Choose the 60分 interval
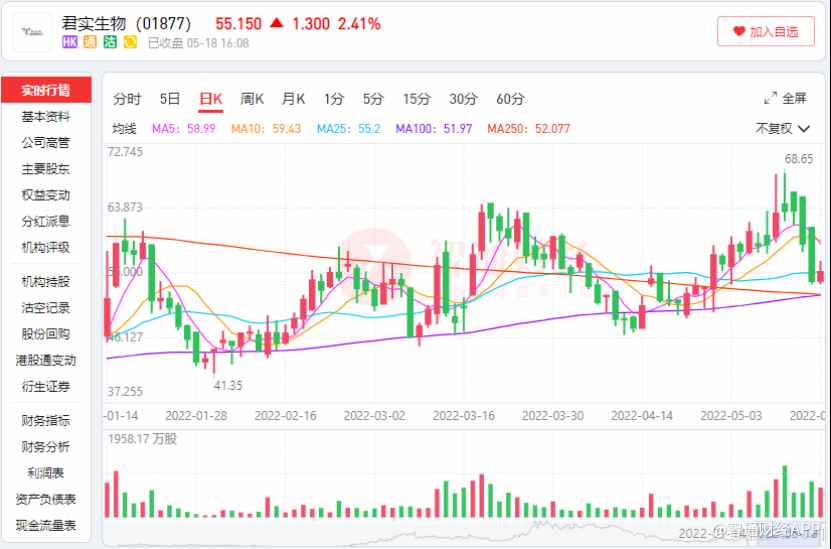Viewport: 831px width, 549px height. point(510,98)
